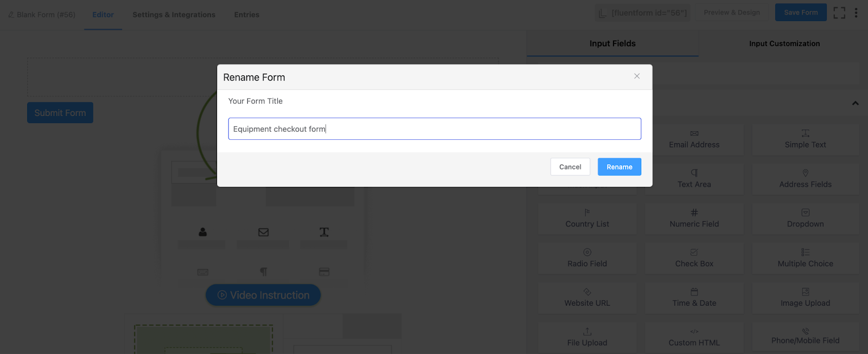Viewport: 868px width, 354px height.
Task: Play the Video Instruction
Action: 263,295
